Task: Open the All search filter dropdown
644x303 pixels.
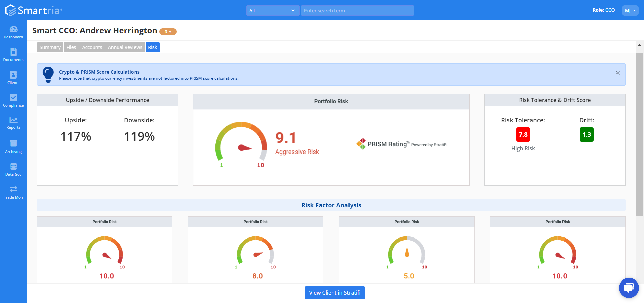Action: coord(272,11)
